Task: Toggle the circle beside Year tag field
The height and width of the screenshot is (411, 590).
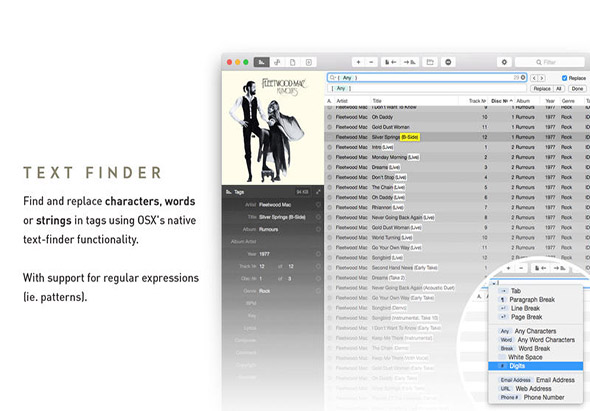Action: [318, 254]
